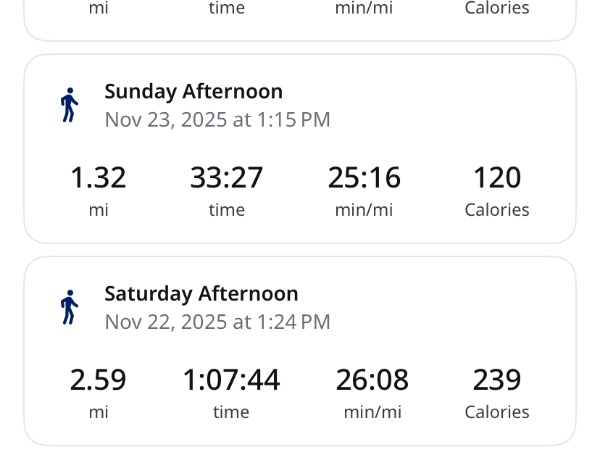Tap the 239 calories value
The width and height of the screenshot is (600, 450).
[x=497, y=380]
